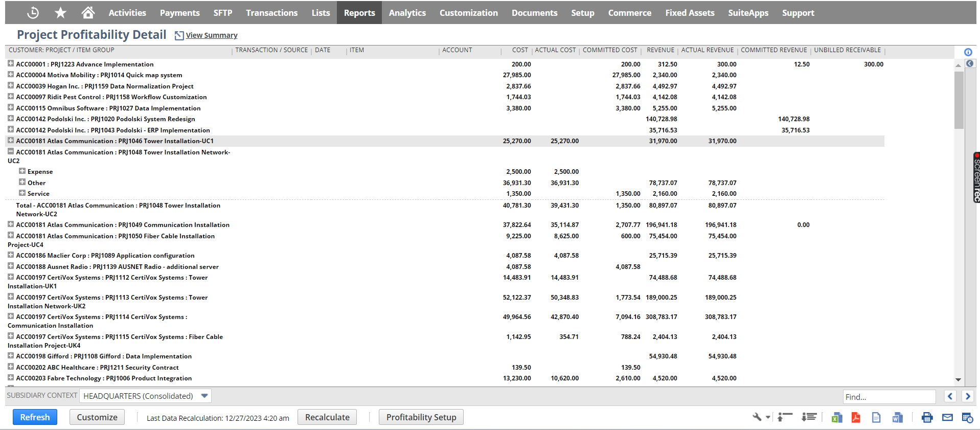Open the Activities menu
980x430 pixels.
tap(127, 13)
